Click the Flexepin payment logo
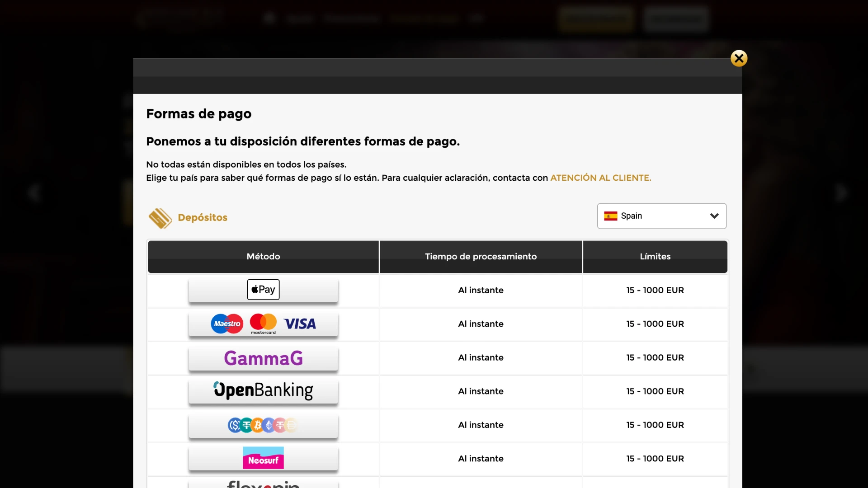868x488 pixels. tap(263, 484)
